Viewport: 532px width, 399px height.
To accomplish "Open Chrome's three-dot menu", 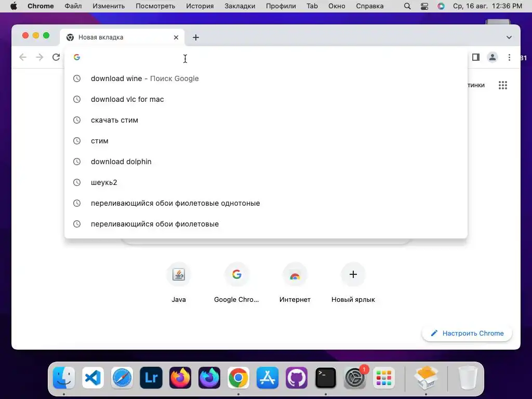I will click(509, 57).
